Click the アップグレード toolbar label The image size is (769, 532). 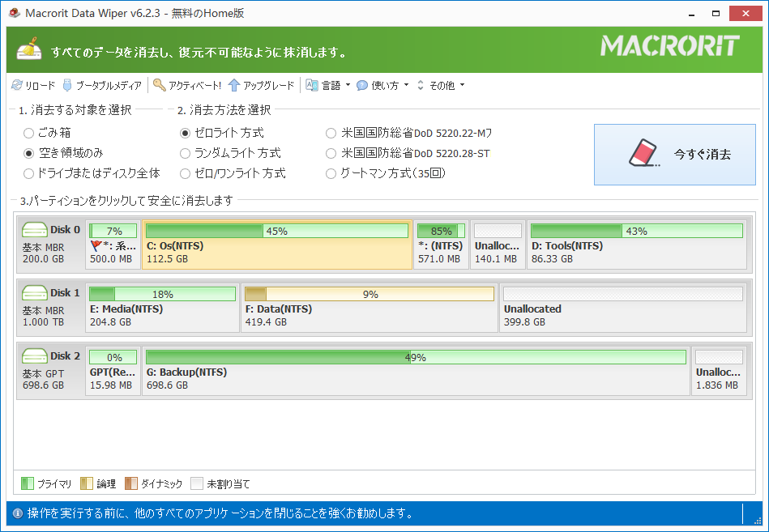tap(269, 86)
